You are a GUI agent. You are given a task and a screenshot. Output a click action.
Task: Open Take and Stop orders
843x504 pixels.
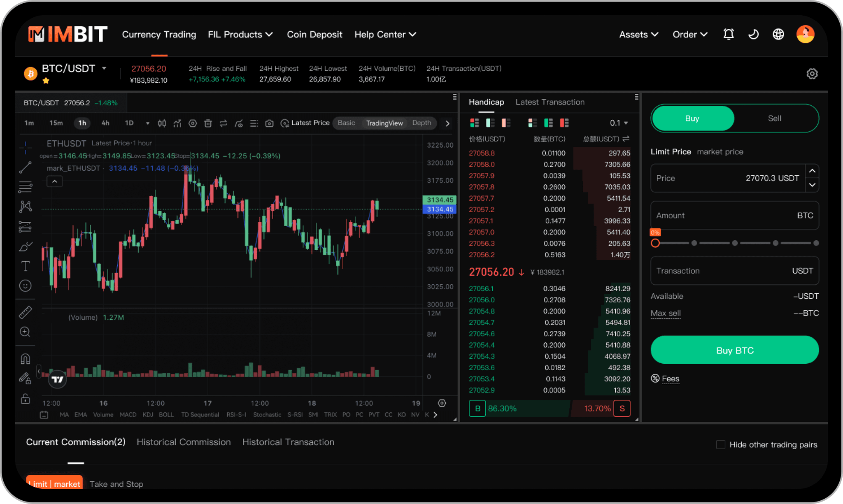coord(116,484)
